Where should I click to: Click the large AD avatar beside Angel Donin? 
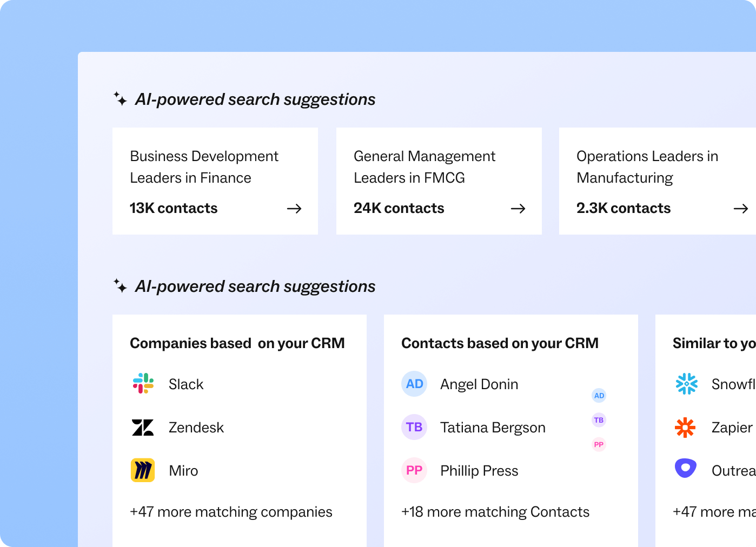coord(414,384)
